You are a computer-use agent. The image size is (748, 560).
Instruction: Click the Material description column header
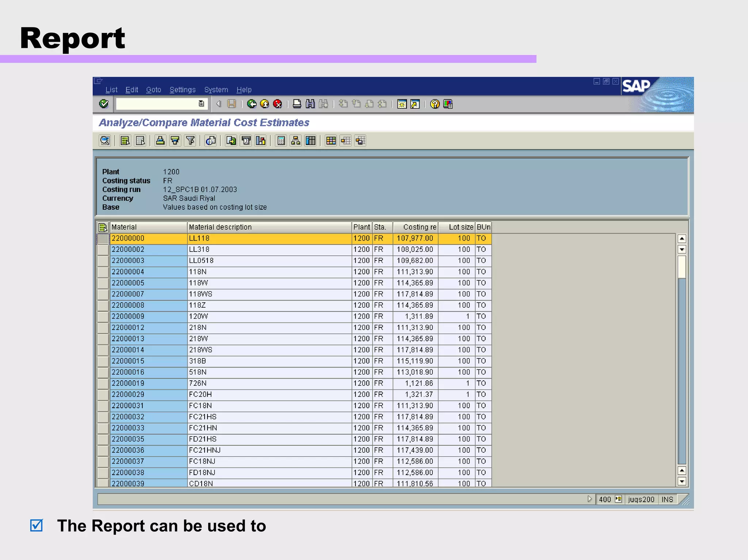click(269, 227)
